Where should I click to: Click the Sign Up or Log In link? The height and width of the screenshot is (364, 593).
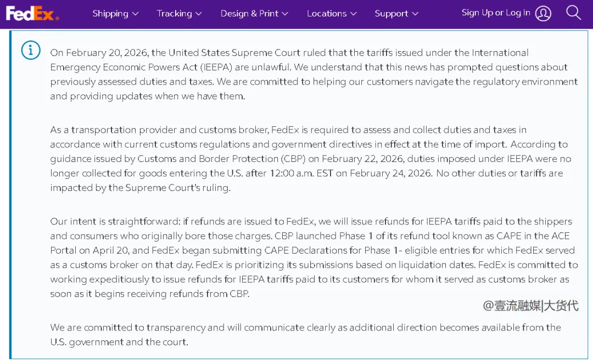pyautogui.click(x=496, y=13)
